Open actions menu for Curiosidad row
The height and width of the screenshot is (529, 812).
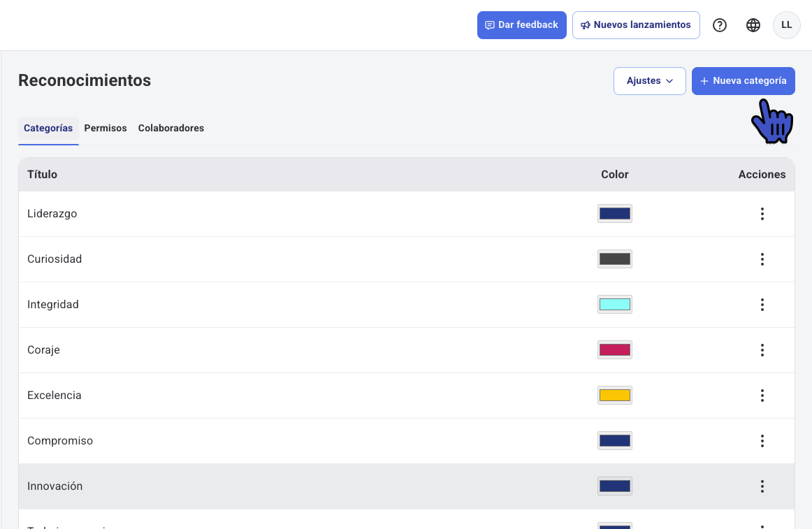[x=762, y=259]
